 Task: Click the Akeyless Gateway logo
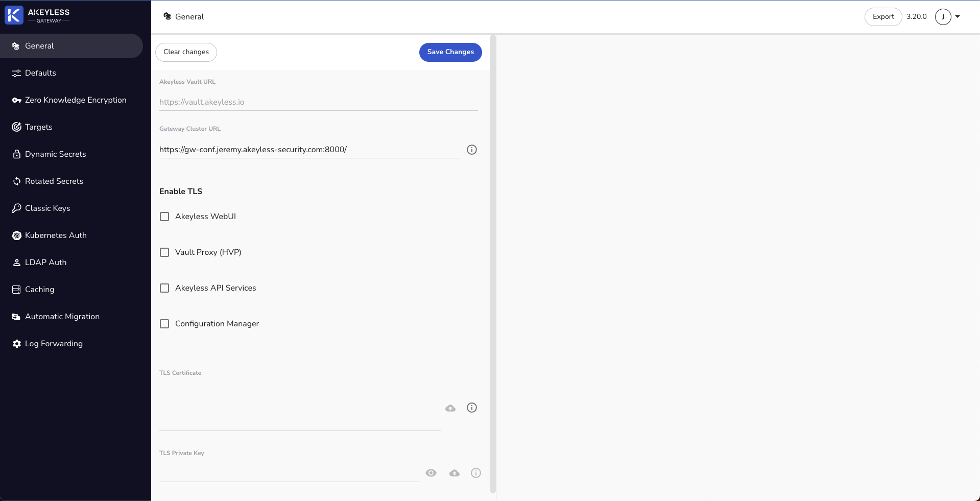37,15
